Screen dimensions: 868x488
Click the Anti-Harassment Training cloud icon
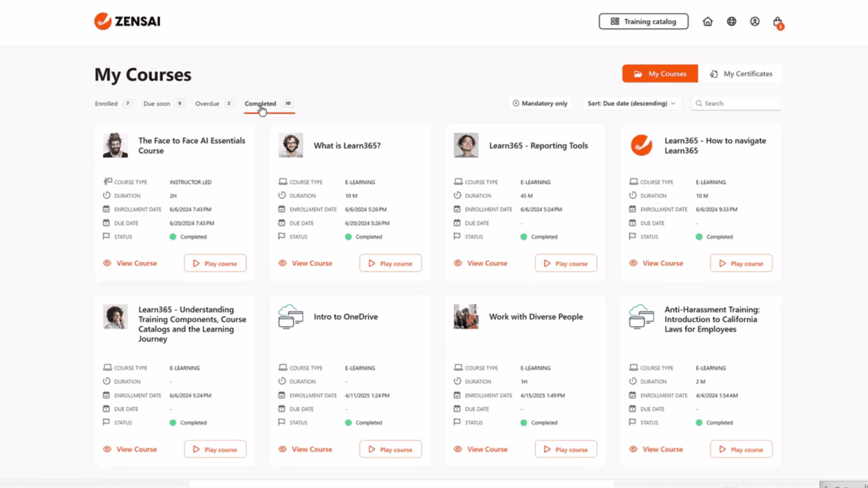tap(642, 317)
